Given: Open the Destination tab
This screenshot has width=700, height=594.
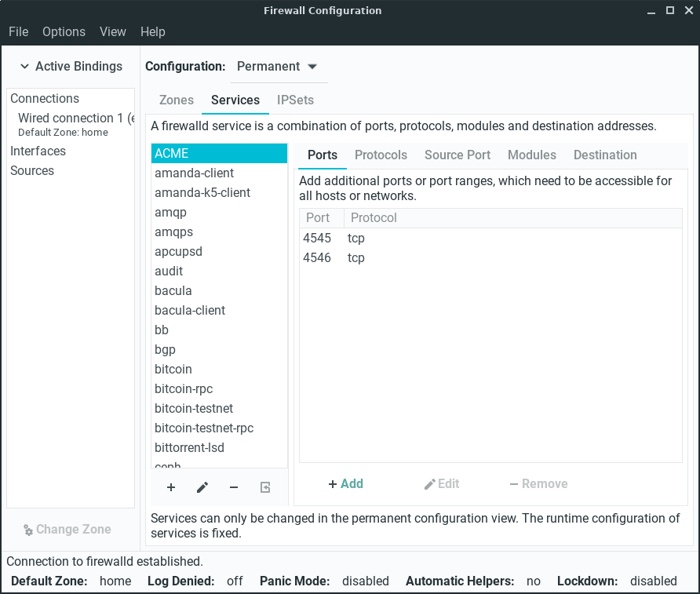Looking at the screenshot, I should (605, 155).
